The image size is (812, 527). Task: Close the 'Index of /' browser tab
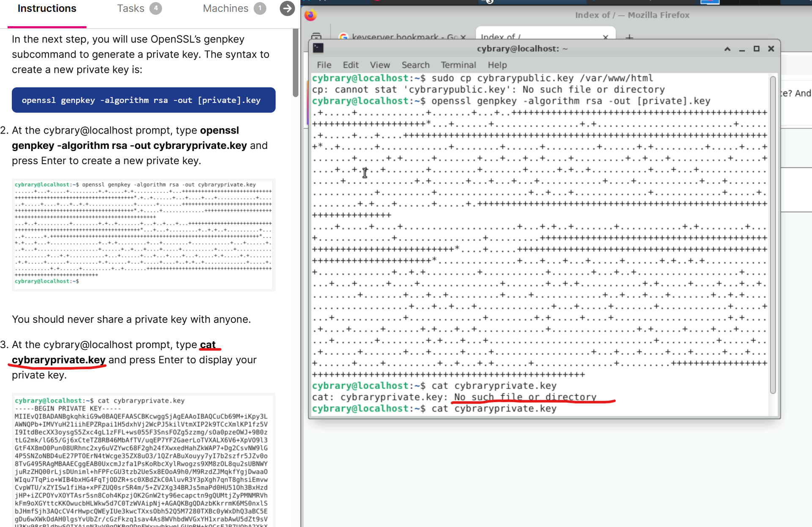coord(606,37)
